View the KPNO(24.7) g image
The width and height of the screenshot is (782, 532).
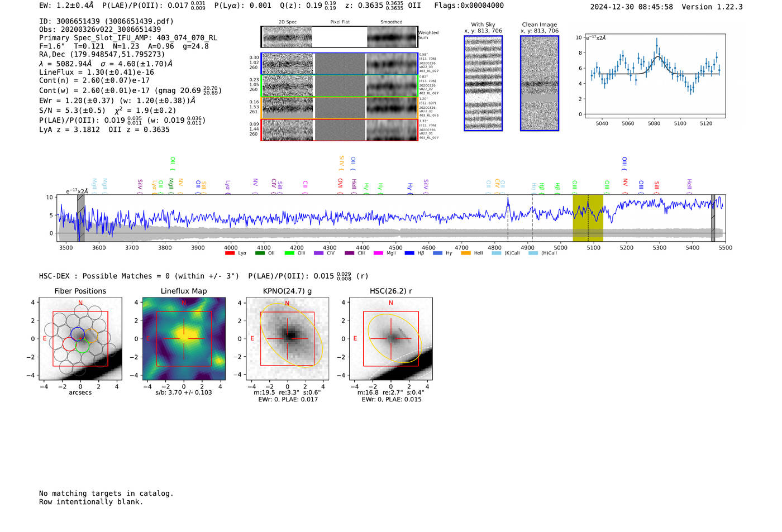[x=288, y=339]
